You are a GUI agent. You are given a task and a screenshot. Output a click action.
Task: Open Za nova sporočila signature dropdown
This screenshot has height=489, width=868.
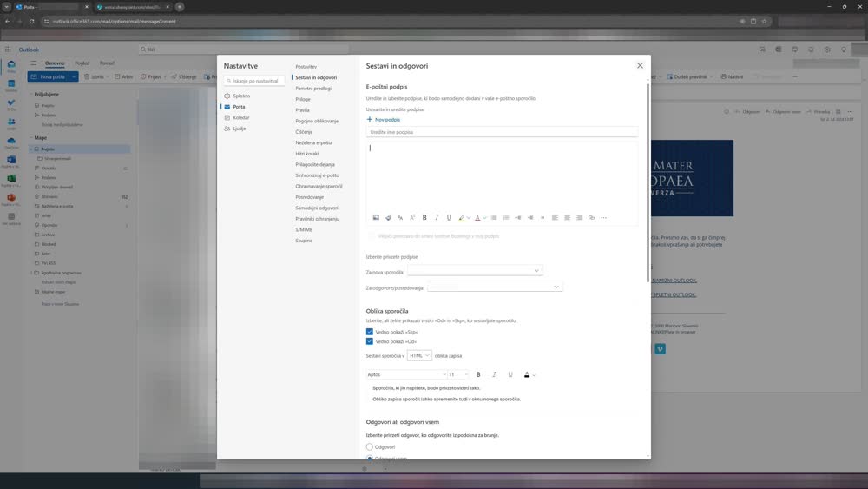475,271
